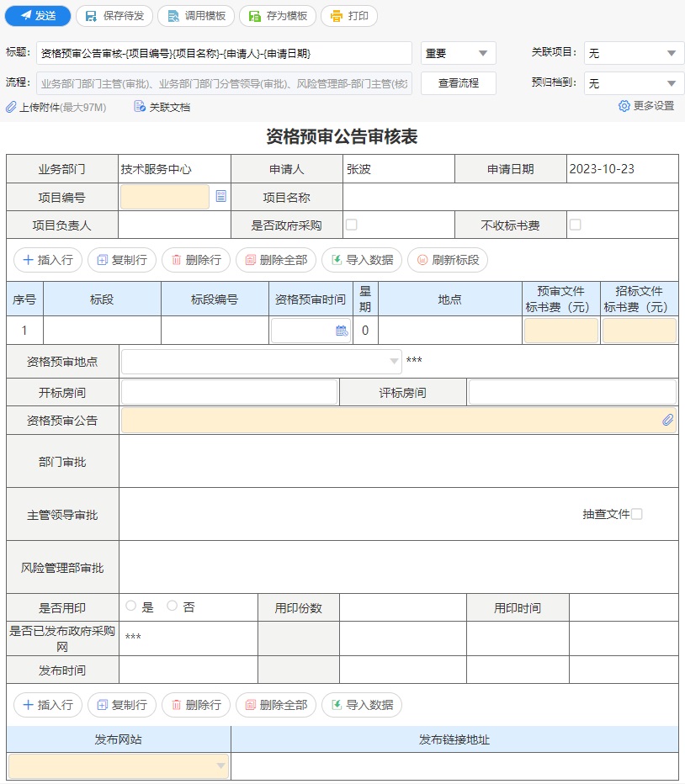Click 存为模板 save as template
The image size is (685, 784).
279,16
